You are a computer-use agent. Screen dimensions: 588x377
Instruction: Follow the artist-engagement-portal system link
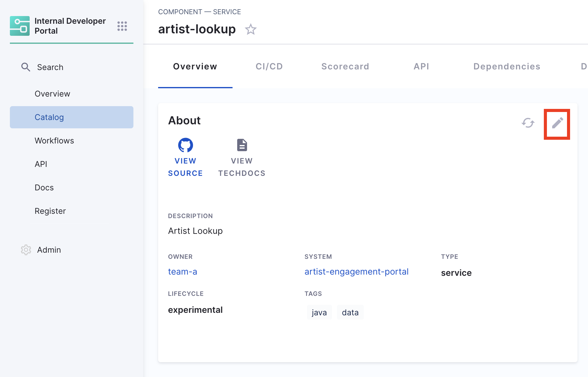356,272
